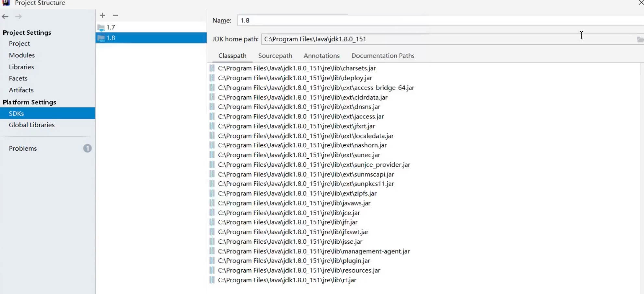Select the 1.8 SDK entry

tap(151, 38)
